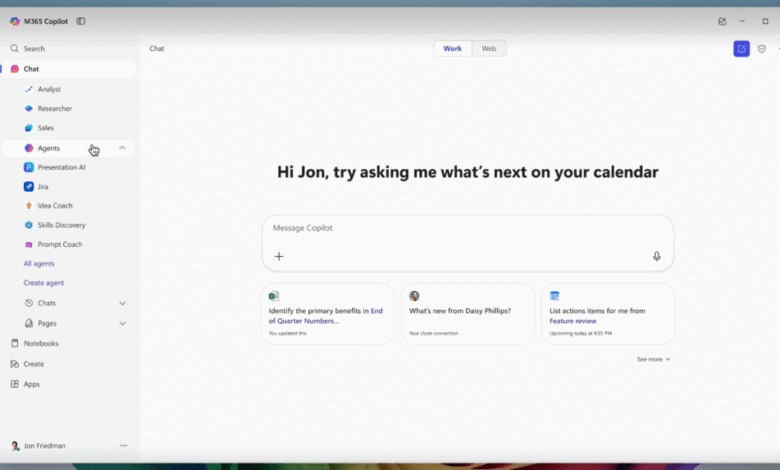Click the Search magnifier icon
Viewport: 780px width, 470px height.
(x=14, y=48)
